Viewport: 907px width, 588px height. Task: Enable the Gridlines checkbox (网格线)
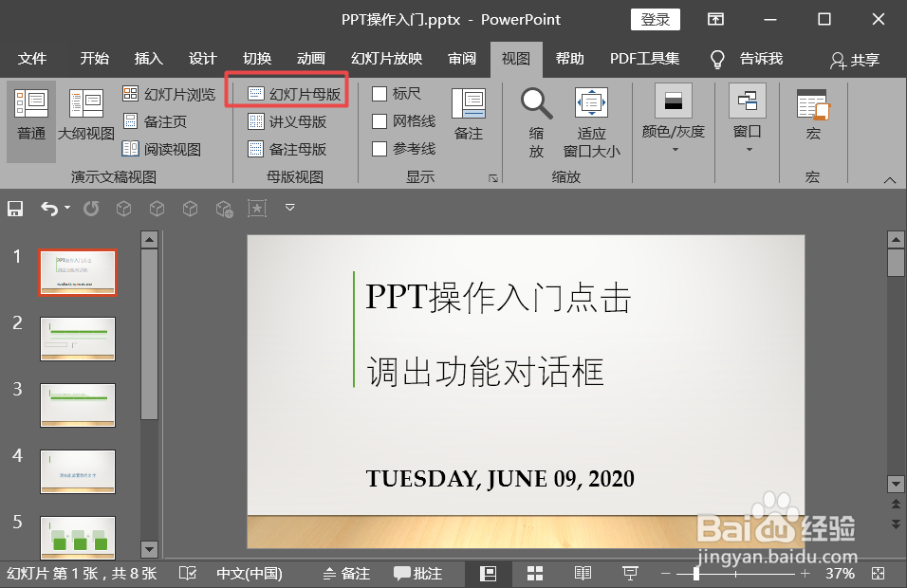pos(379,121)
